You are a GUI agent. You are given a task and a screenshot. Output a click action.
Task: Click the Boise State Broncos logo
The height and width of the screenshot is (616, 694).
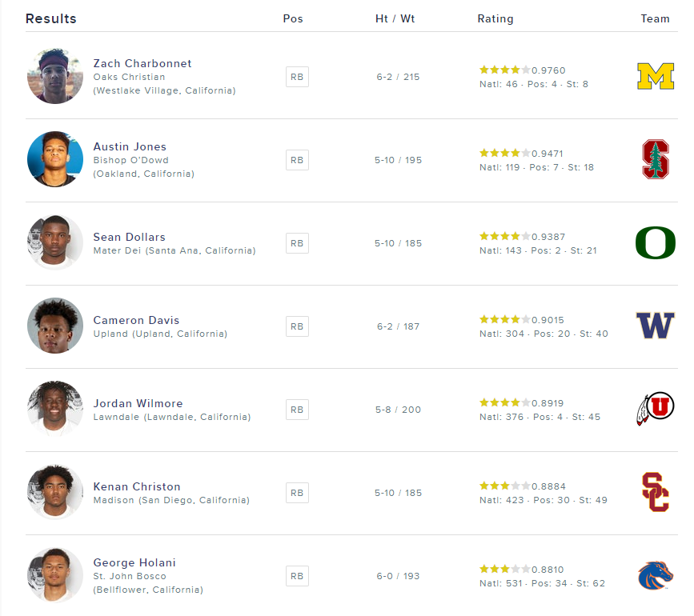[x=655, y=575]
